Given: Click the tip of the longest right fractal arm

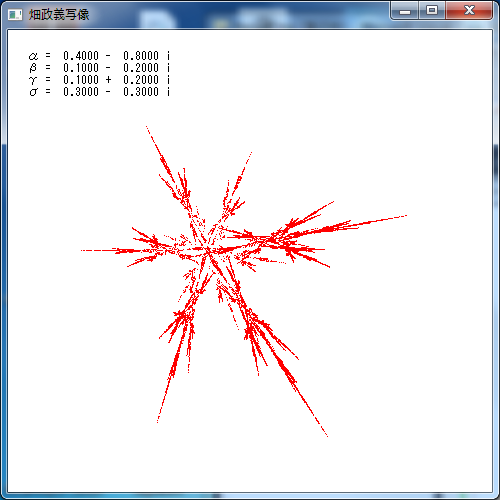Looking at the screenshot, I should 405,216.
